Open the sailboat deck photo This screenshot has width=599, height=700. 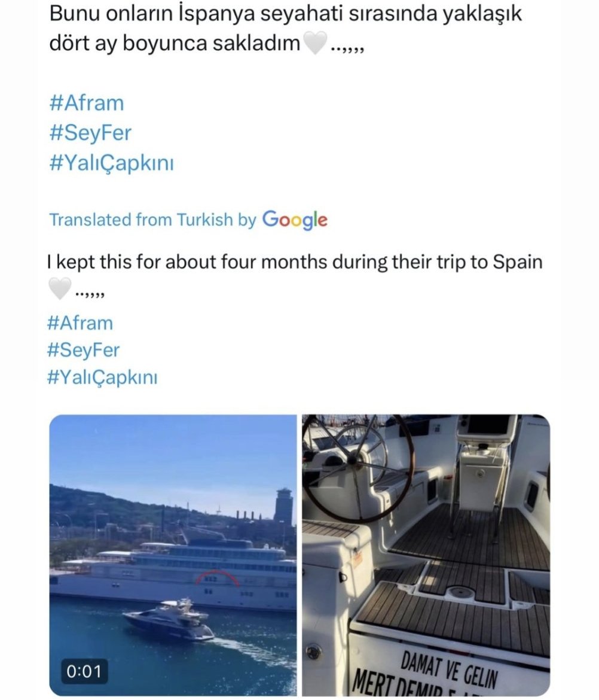click(426, 555)
